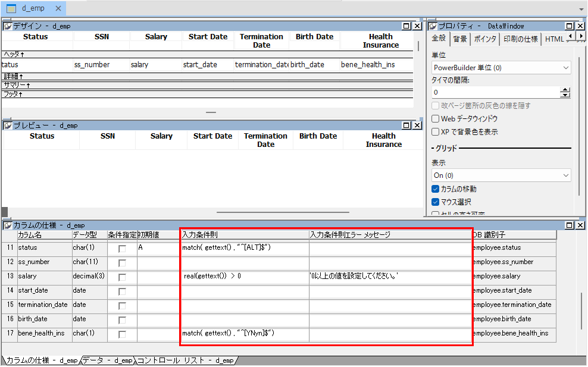588x367 pixels.
Task: Switch to the 背景 property tab
Action: [x=460, y=39]
